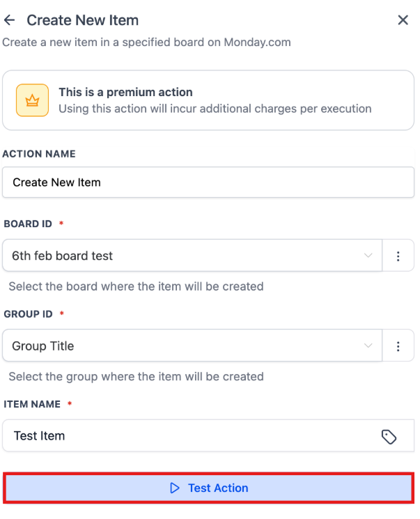The image size is (420, 519).
Task: Run the Test Action button
Action: point(209,488)
